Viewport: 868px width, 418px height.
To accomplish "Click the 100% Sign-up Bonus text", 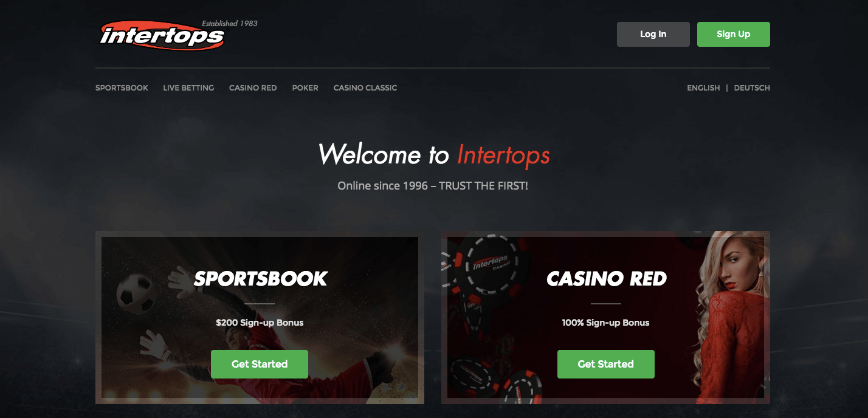I will click(x=606, y=323).
